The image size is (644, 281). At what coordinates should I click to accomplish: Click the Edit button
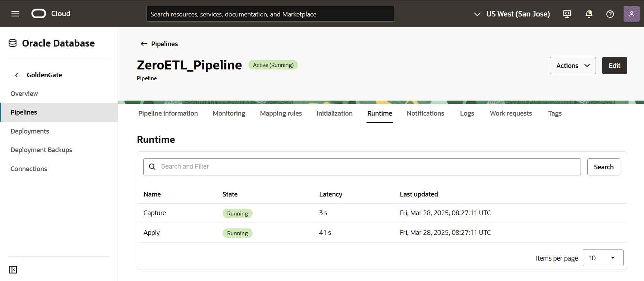click(x=614, y=66)
